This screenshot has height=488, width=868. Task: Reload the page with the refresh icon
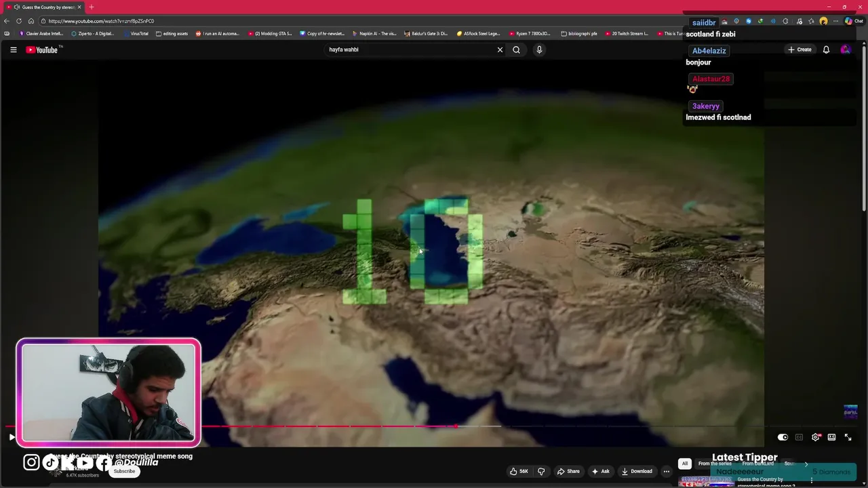pyautogui.click(x=19, y=21)
